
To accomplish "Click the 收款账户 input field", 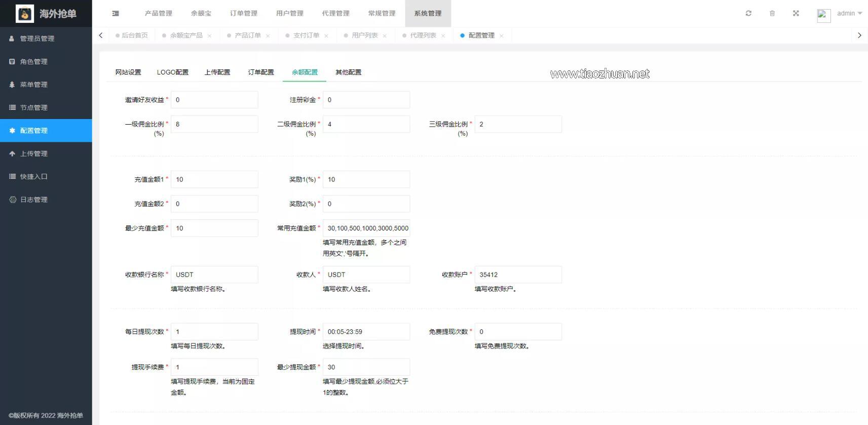I will [518, 275].
